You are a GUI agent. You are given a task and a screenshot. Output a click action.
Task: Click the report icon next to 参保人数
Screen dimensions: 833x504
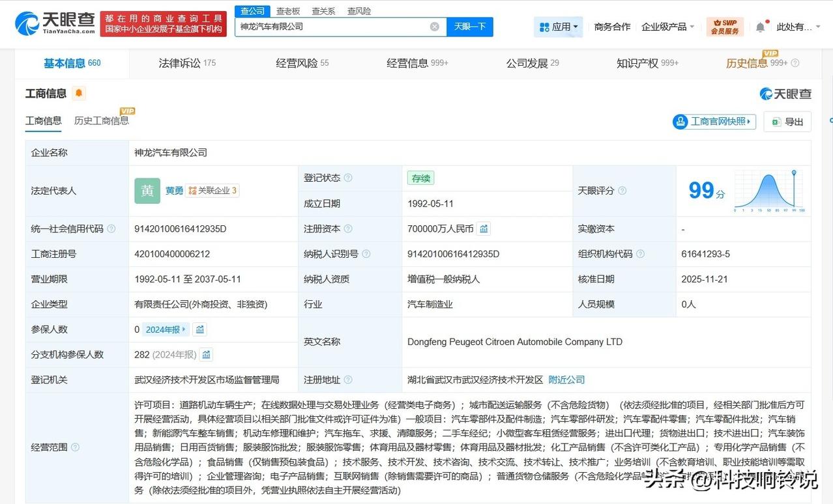(199, 329)
